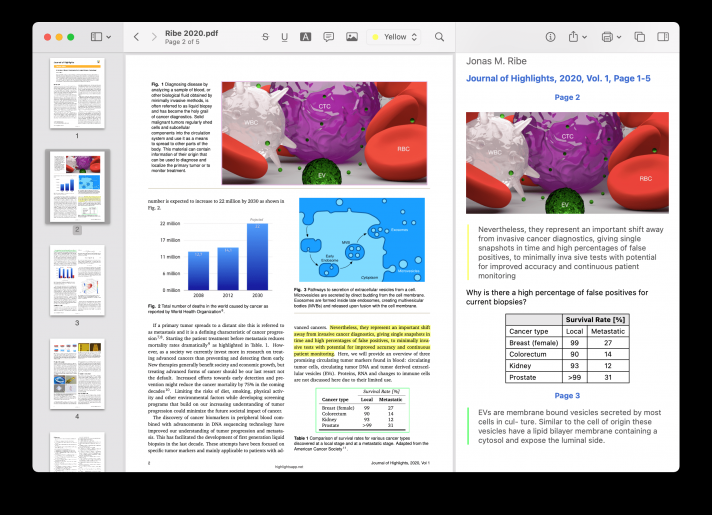This screenshot has width=712, height=515.
Task: Click the Kidney row in notes table
Action: coord(567,366)
